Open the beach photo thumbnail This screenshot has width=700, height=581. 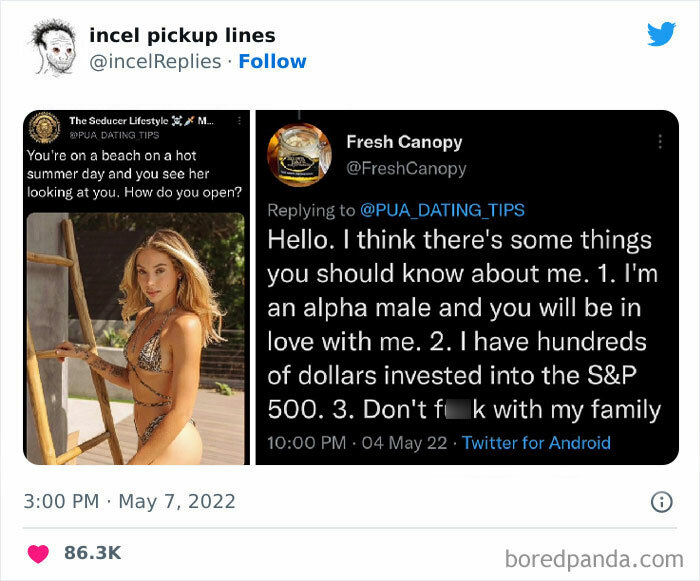[134, 338]
